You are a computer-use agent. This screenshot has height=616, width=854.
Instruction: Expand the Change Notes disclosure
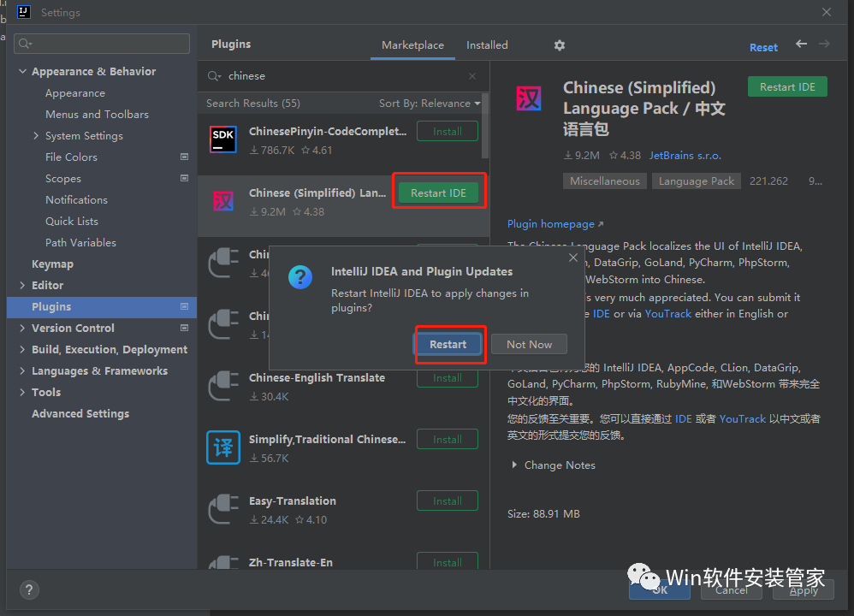click(x=514, y=465)
